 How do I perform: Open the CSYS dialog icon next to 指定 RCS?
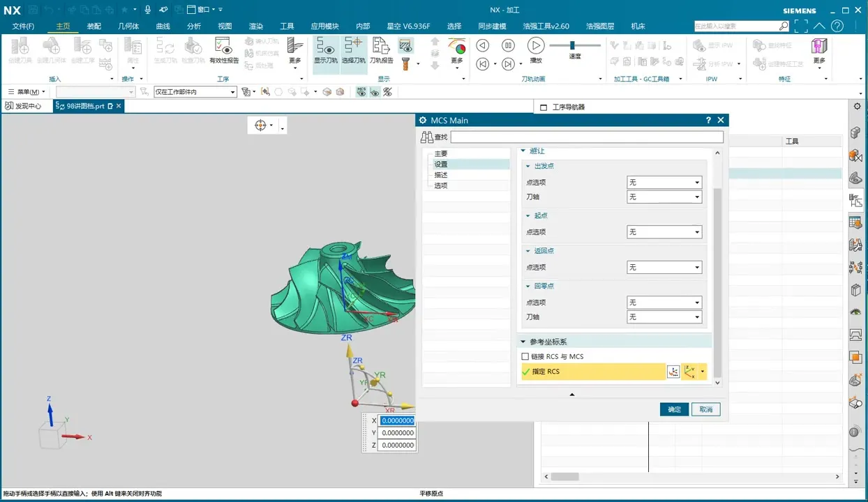(x=673, y=372)
